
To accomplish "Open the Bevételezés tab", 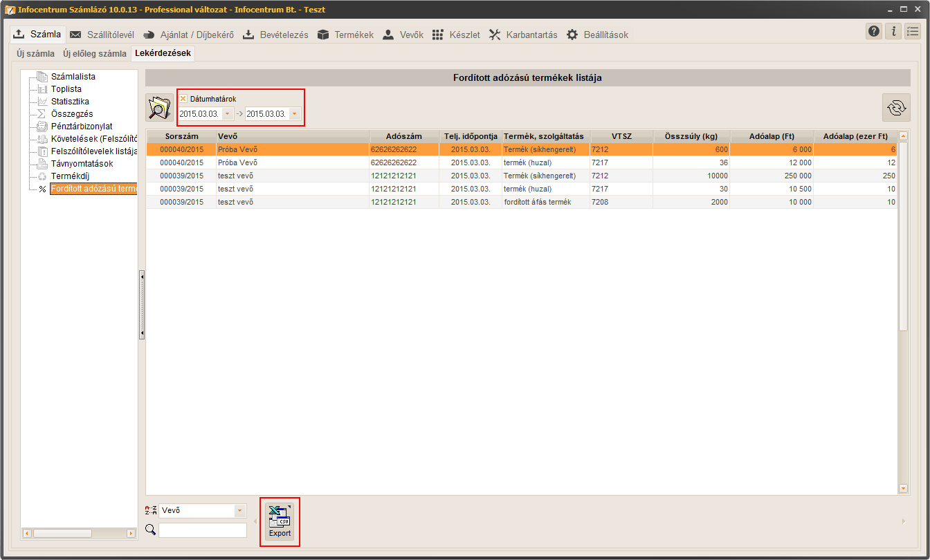I will coord(275,35).
